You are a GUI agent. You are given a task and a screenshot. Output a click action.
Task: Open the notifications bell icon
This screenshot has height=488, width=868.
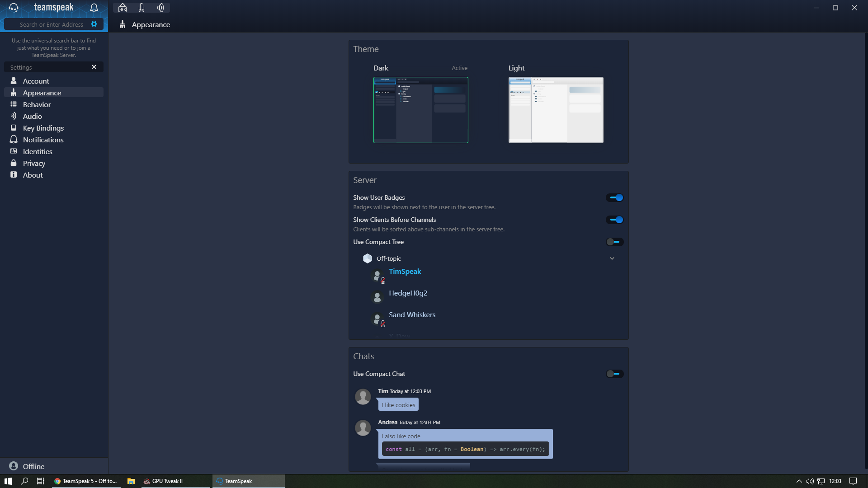[94, 8]
